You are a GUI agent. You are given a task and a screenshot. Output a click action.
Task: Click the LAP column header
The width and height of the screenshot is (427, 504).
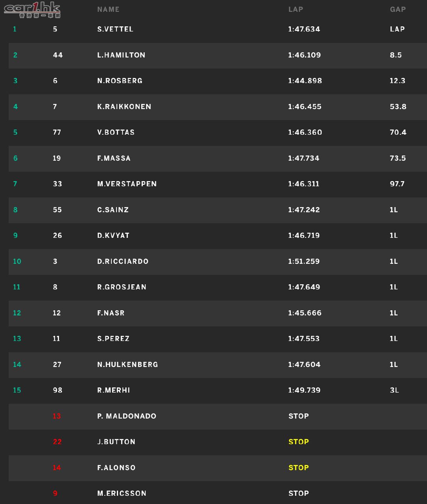coord(296,9)
